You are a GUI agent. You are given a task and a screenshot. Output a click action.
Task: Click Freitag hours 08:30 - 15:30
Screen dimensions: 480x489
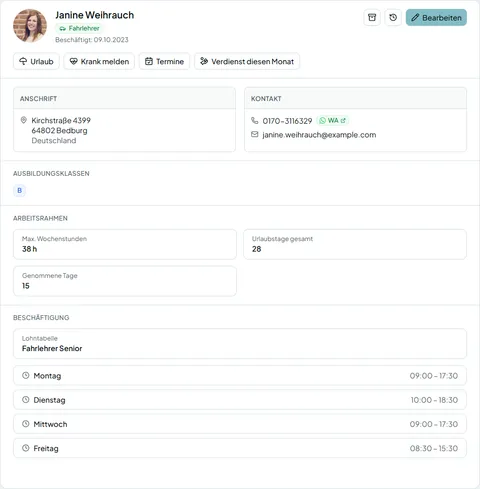coord(434,448)
